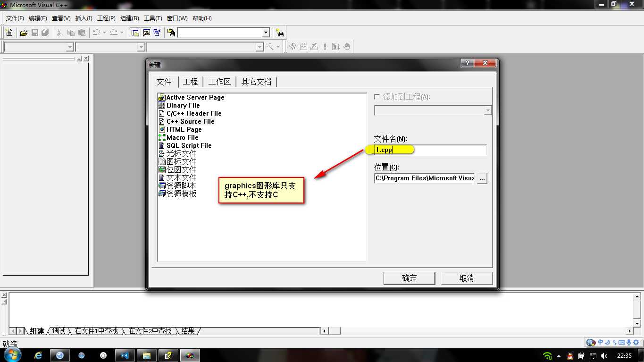This screenshot has height=362, width=644.
Task: Toggle the 添加到工程 checkbox
Action: pyautogui.click(x=377, y=97)
